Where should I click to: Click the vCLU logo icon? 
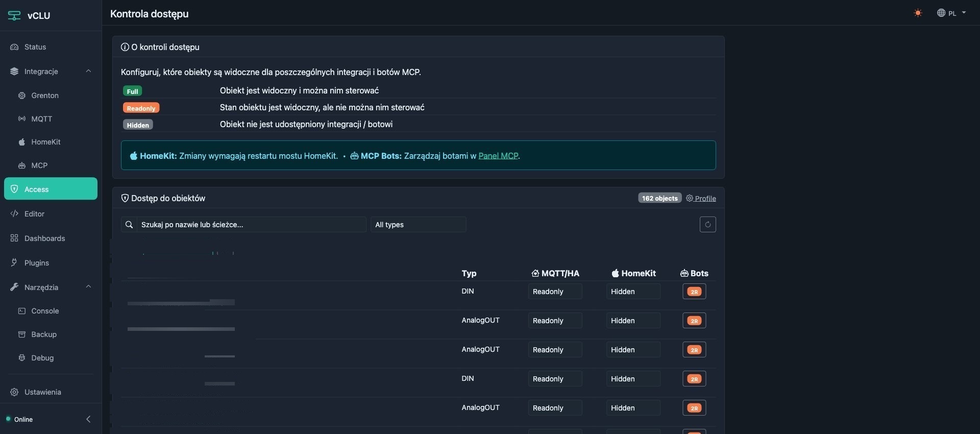(x=14, y=16)
